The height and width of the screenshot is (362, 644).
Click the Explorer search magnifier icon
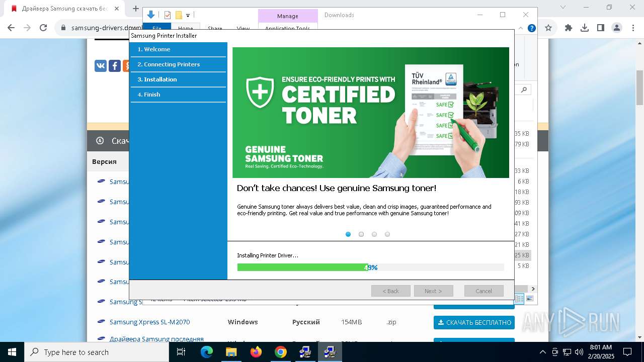click(x=524, y=89)
